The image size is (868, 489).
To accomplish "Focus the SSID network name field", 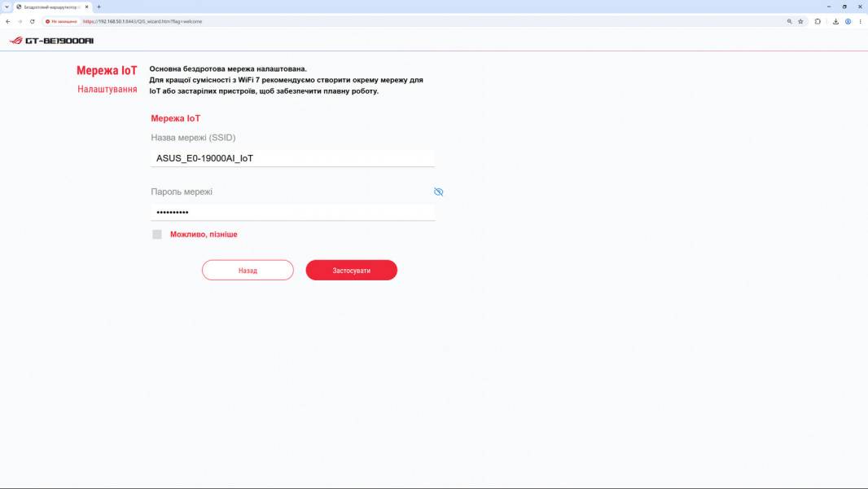I will 292,158.
